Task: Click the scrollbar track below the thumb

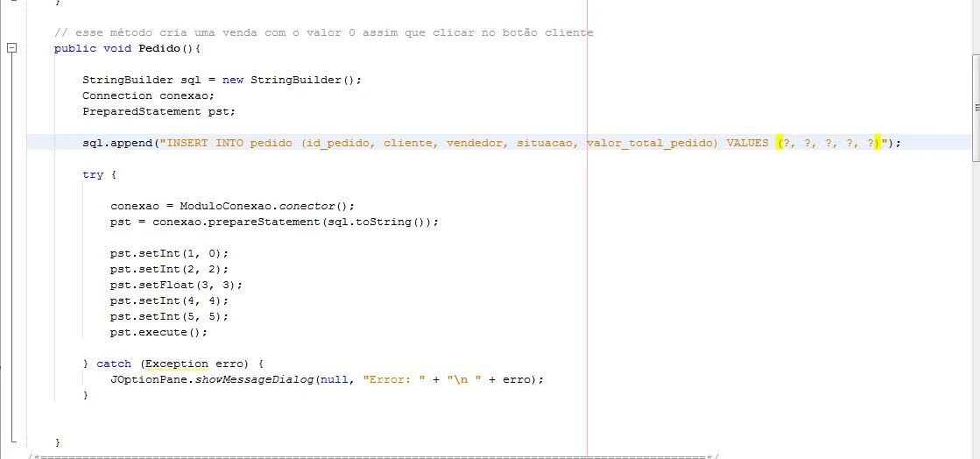Action: 976,307
